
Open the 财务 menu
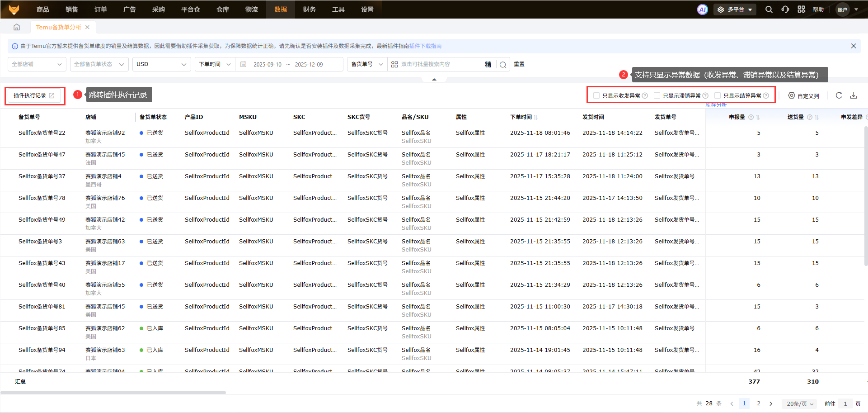pyautogui.click(x=309, y=9)
